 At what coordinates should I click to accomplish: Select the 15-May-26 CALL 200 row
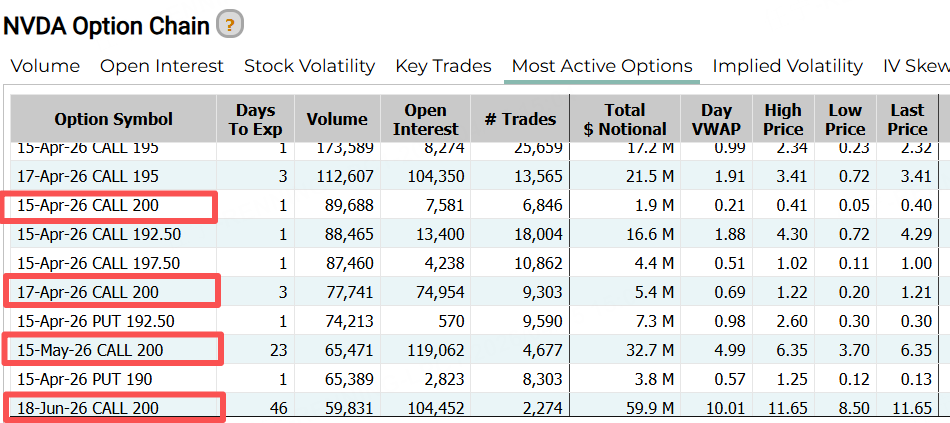point(90,350)
